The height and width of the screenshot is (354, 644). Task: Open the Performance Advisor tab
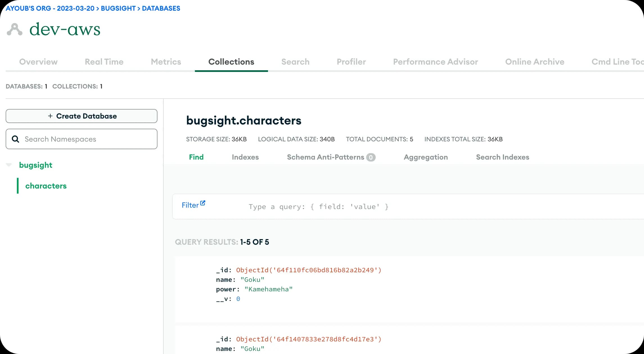(x=435, y=62)
